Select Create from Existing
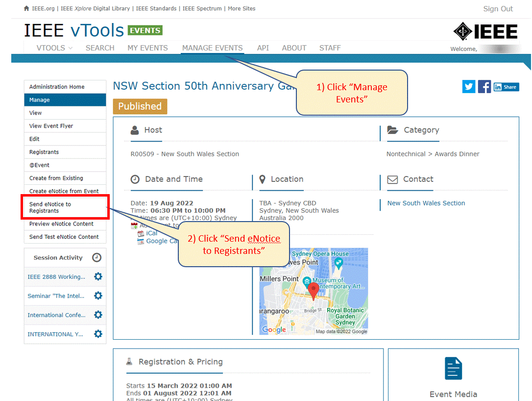532x401 pixels. [x=65, y=178]
